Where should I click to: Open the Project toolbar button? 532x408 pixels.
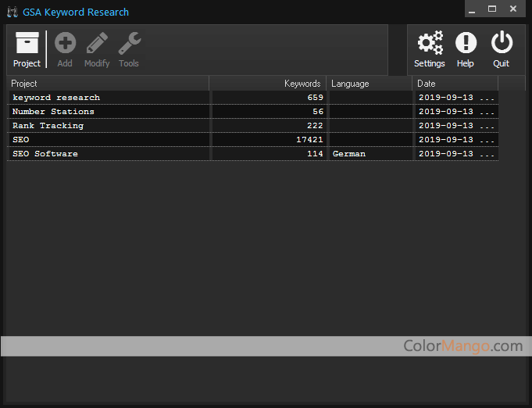(x=27, y=49)
